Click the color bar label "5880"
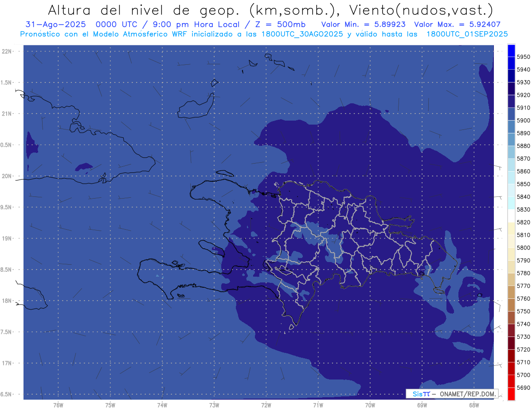532x411 pixels. coord(523,146)
